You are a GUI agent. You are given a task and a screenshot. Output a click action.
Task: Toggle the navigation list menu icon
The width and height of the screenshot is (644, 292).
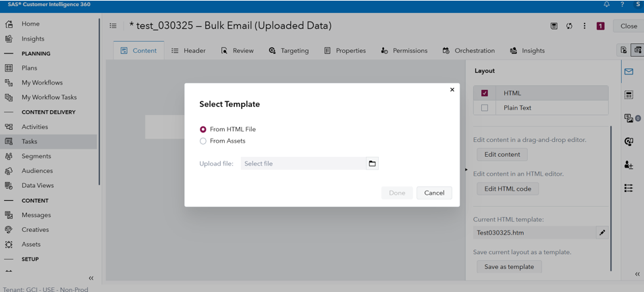[113, 26]
